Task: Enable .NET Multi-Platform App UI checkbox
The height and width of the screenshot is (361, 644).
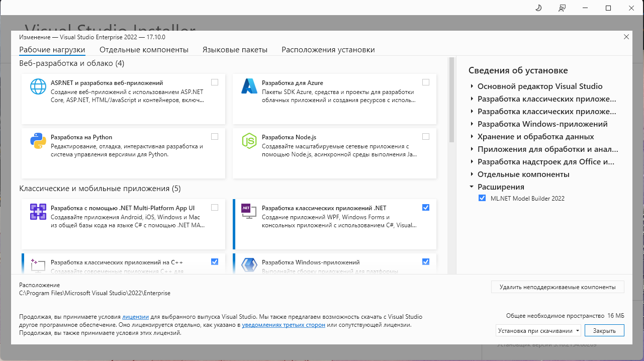Action: point(215,207)
